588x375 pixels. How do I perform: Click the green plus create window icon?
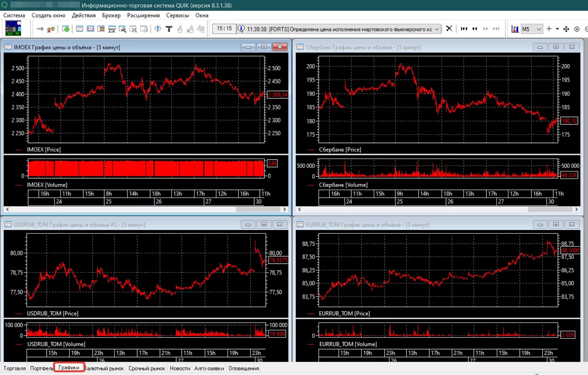click(x=66, y=29)
